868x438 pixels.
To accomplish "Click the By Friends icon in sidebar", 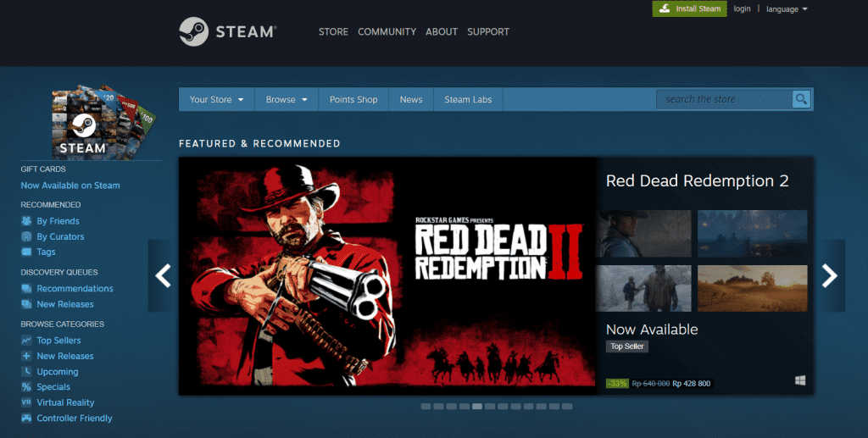I will pos(26,220).
